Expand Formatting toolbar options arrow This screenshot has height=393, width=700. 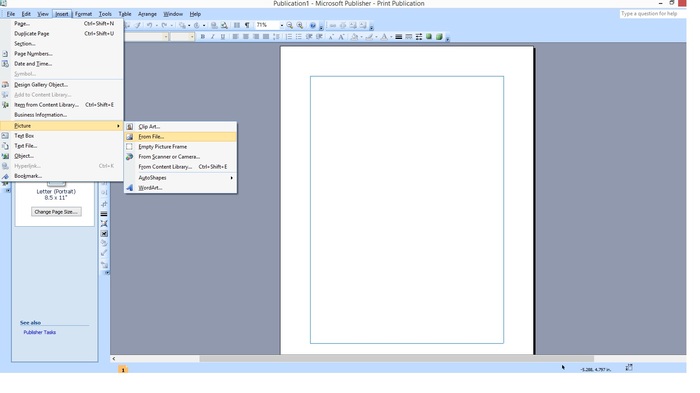coord(447,39)
